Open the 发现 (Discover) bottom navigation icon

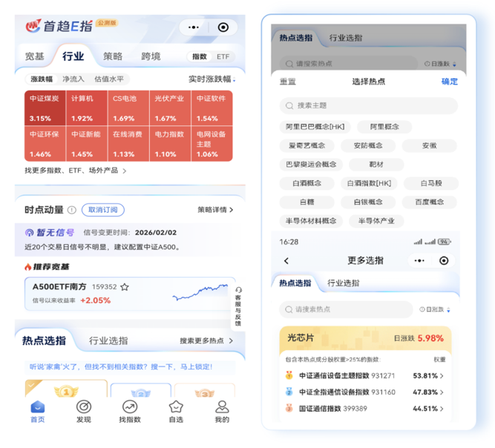click(x=83, y=411)
